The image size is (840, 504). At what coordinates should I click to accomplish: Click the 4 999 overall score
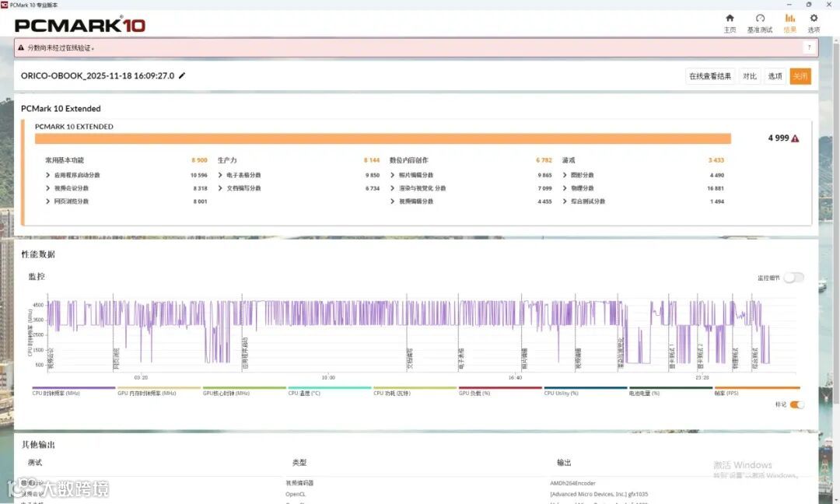pyautogui.click(x=778, y=138)
